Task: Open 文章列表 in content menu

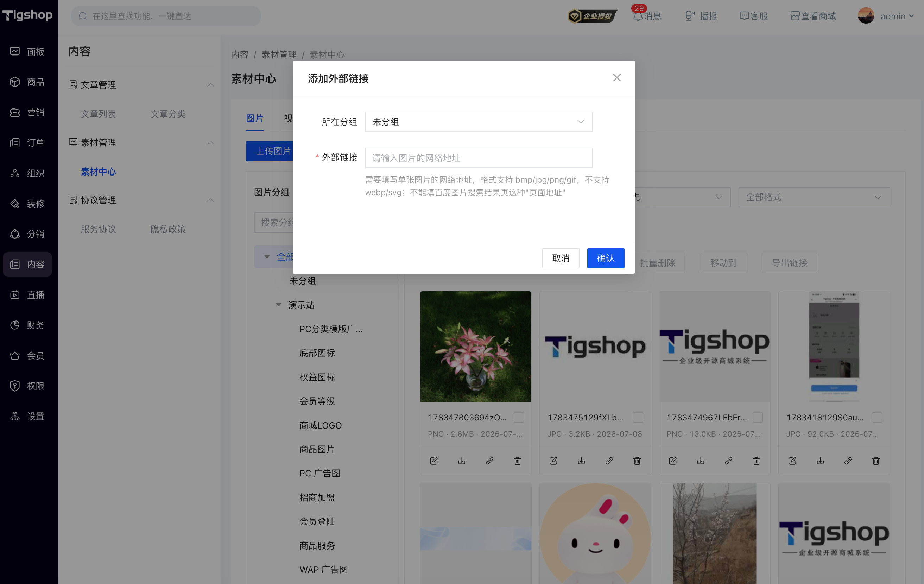Action: coord(98,114)
